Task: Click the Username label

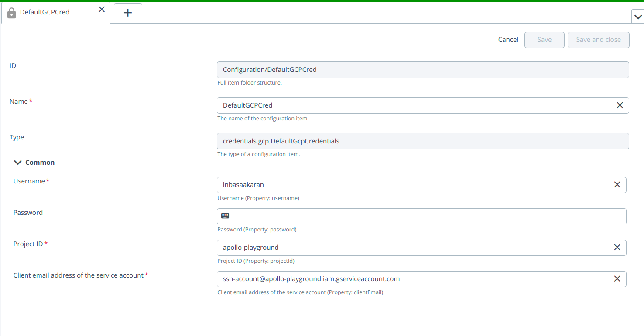Action: 29,181
